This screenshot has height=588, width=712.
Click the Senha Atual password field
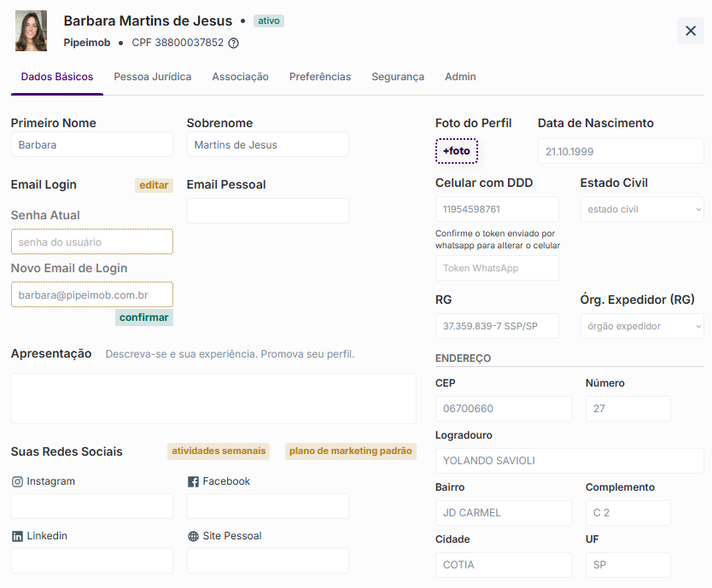tap(92, 242)
